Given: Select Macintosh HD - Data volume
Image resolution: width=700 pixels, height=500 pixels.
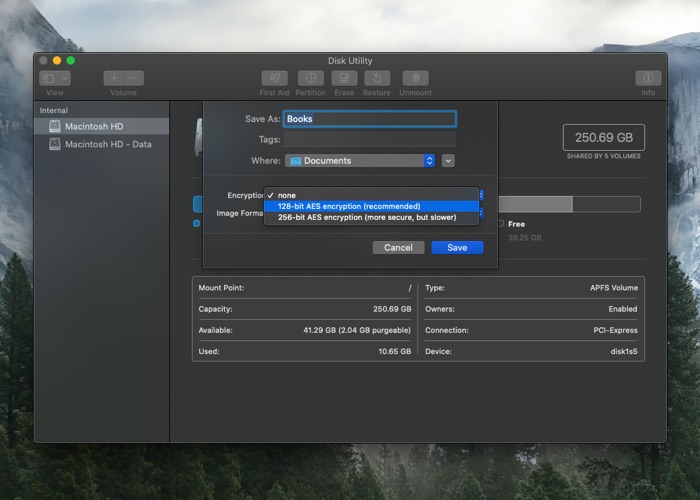Looking at the screenshot, I should point(102,144).
